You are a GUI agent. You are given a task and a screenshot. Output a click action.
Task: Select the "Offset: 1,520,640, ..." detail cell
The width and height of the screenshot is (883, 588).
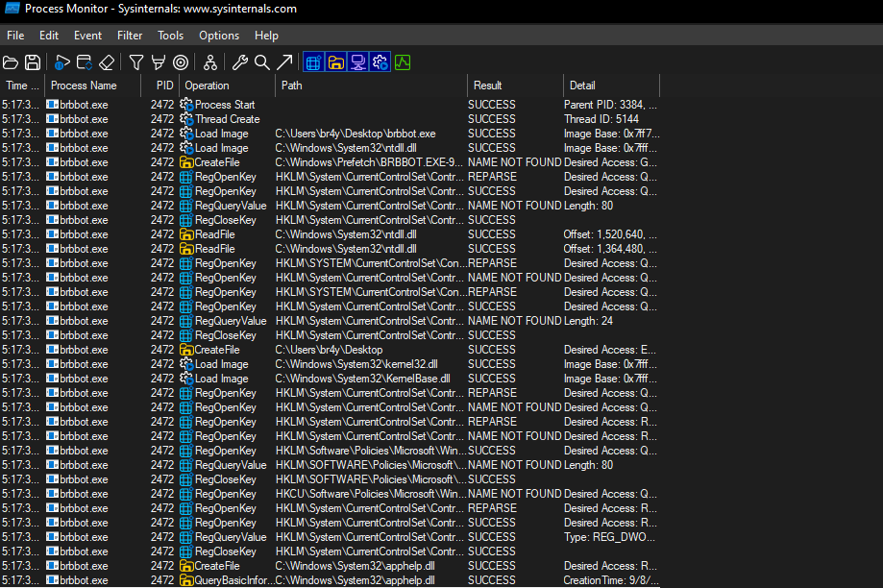(x=610, y=234)
